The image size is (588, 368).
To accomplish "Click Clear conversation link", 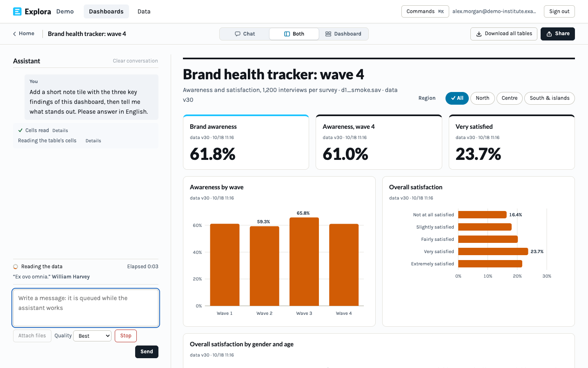I will [136, 61].
